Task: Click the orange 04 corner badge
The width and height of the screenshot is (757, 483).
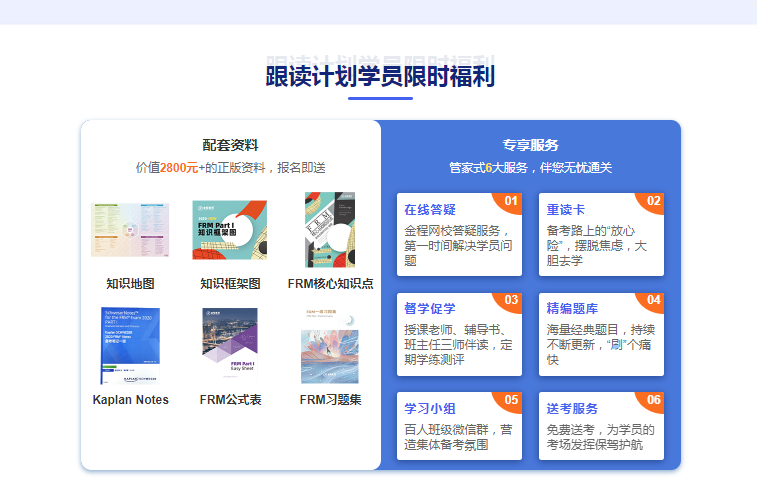Action: (652, 301)
